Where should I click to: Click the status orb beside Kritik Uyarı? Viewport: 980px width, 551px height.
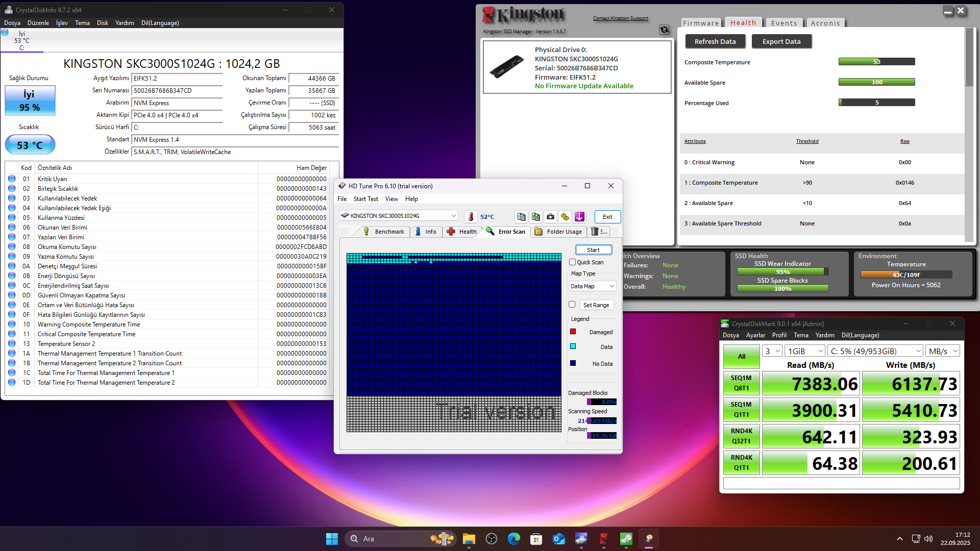(12, 179)
